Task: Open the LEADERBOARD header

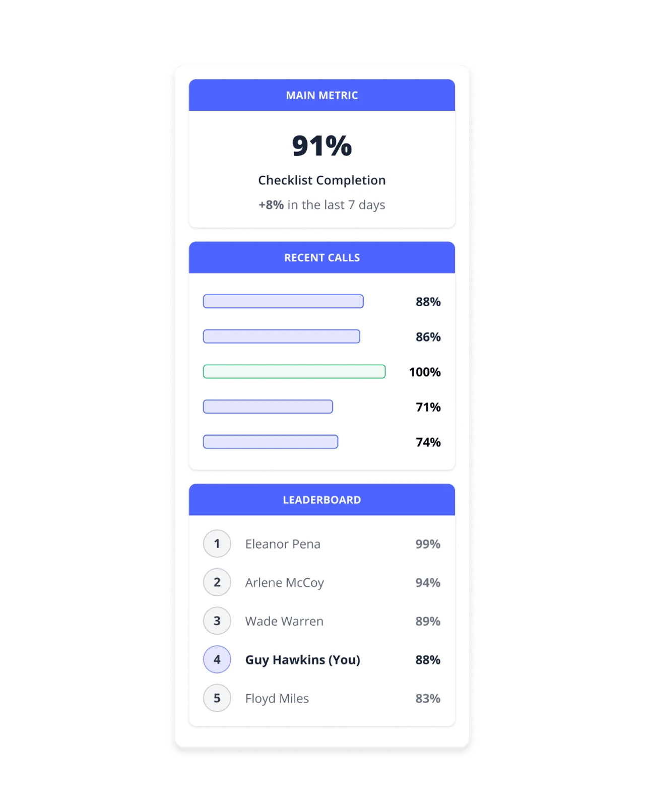Action: click(x=322, y=500)
